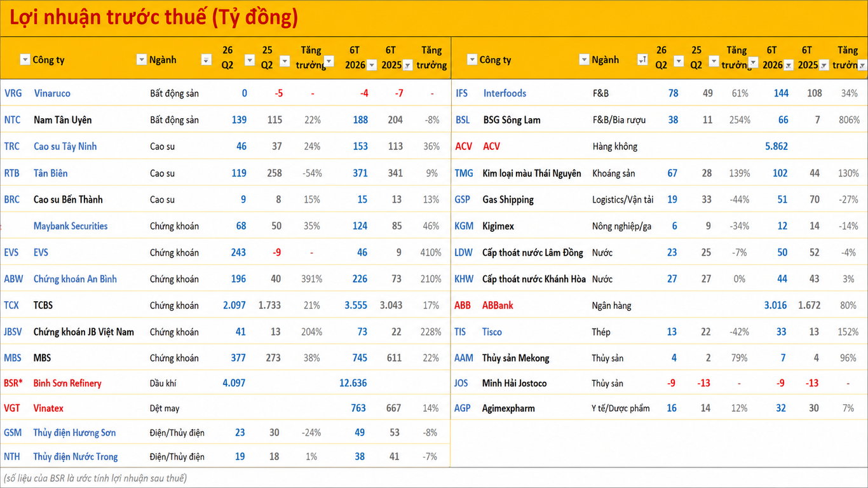Screen dimensions: 868x488
Task: Select cell 'Vinatex'
Action: (48, 409)
